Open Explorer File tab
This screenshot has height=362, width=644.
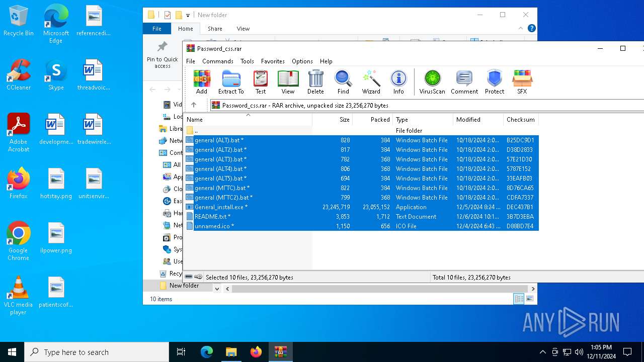[x=157, y=29]
